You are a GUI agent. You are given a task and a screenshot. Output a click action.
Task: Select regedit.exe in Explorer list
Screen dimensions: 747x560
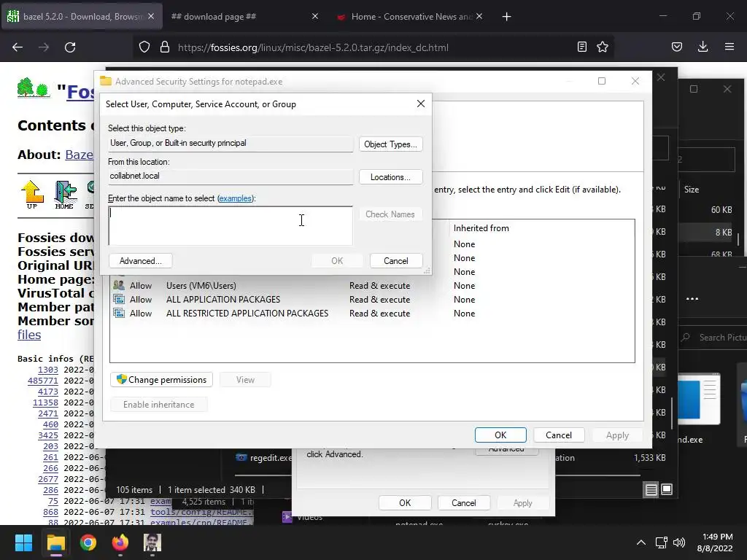(264, 458)
